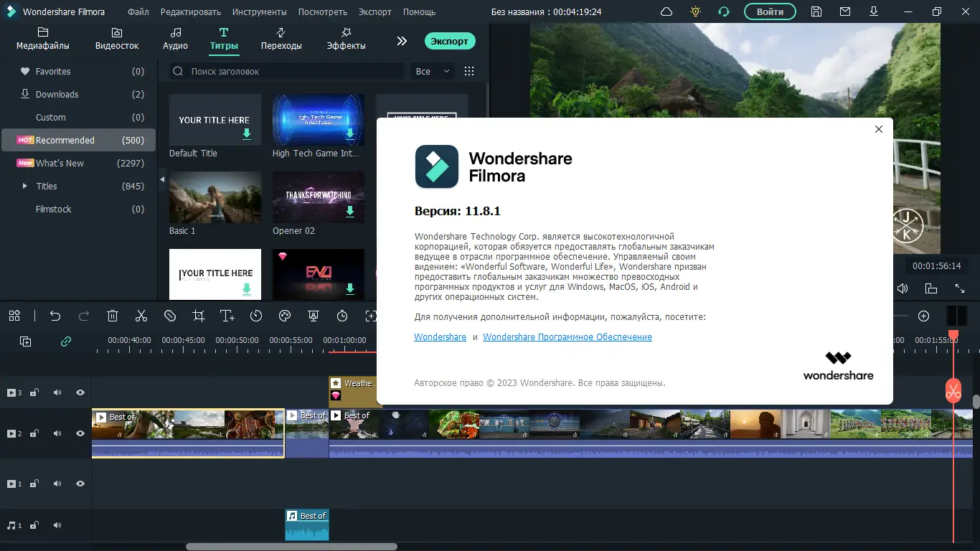The image size is (980, 551).
Task: Add a marker with the tag icon
Action: pyautogui.click(x=169, y=316)
